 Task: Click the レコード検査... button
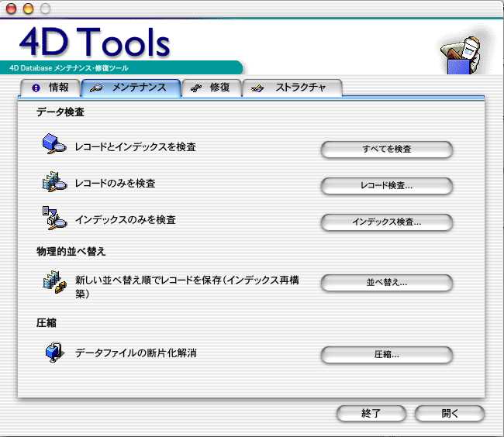pyautogui.click(x=386, y=186)
